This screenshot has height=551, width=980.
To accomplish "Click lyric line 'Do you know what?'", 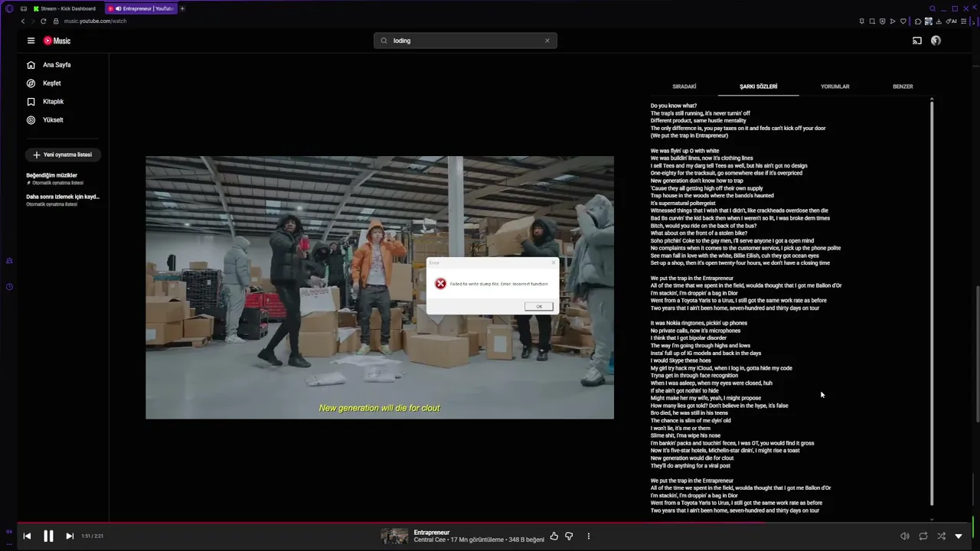I will (x=674, y=106).
